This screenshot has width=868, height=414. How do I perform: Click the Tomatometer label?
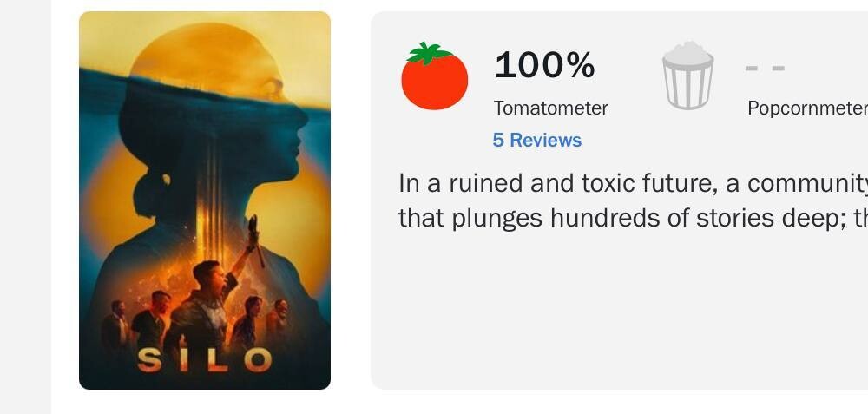(x=551, y=108)
